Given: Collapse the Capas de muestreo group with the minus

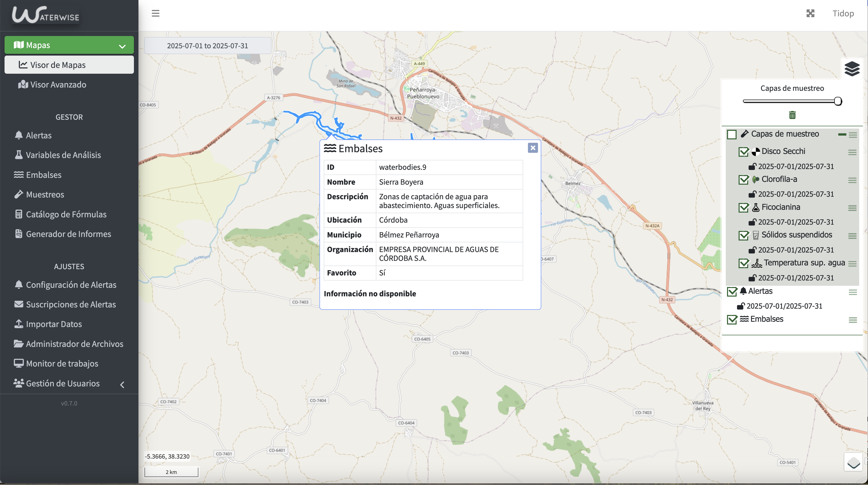Looking at the screenshot, I should (842, 134).
